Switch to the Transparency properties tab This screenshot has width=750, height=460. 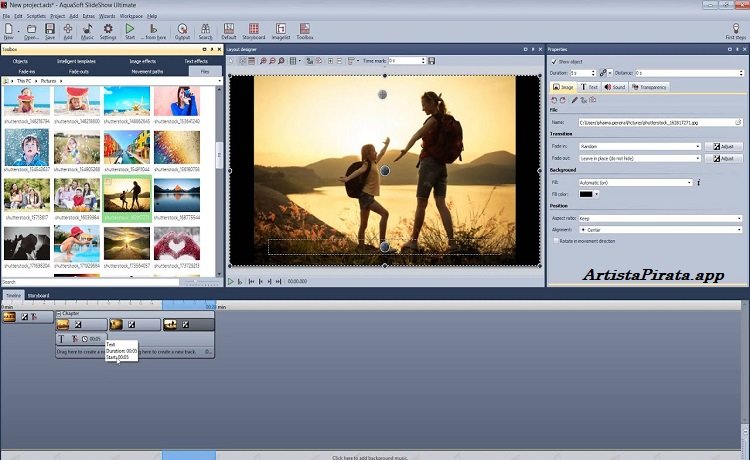tap(649, 87)
